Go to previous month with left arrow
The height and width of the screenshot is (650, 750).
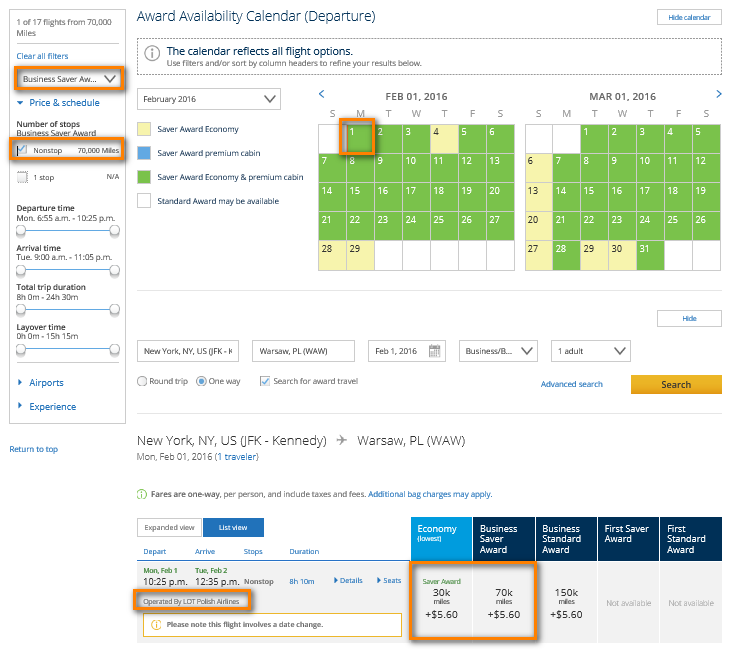[x=321, y=95]
